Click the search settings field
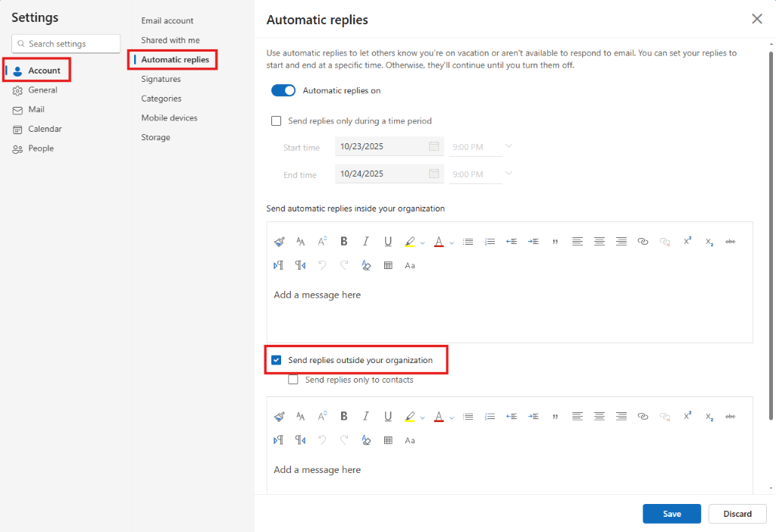 65,43
